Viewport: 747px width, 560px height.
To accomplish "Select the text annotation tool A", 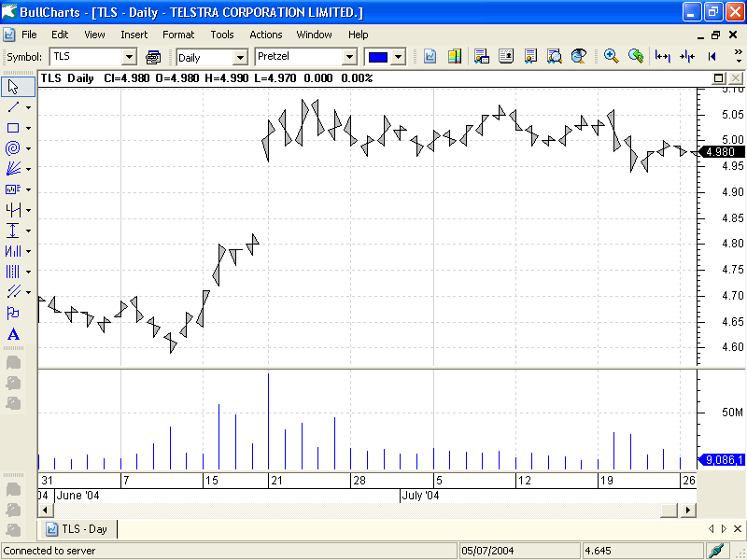I will click(13, 335).
